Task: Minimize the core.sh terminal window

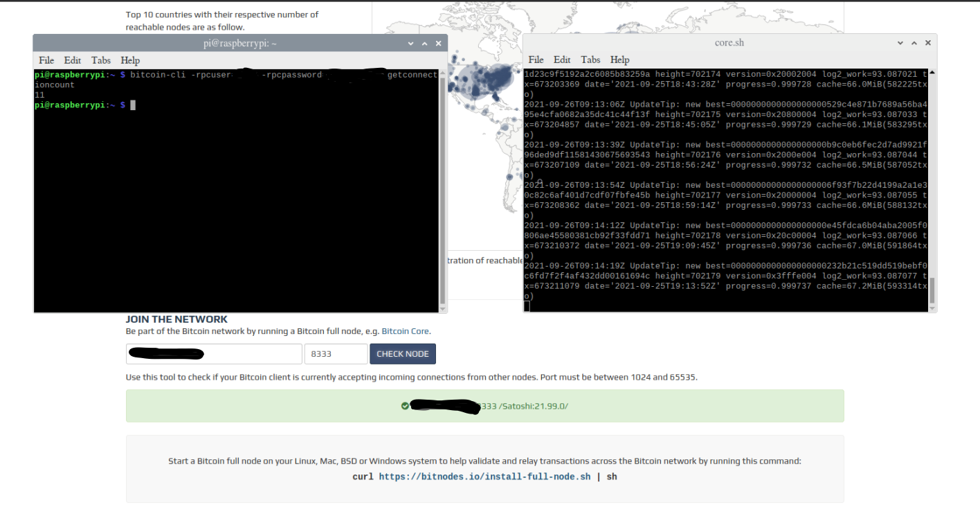Action: tap(900, 43)
